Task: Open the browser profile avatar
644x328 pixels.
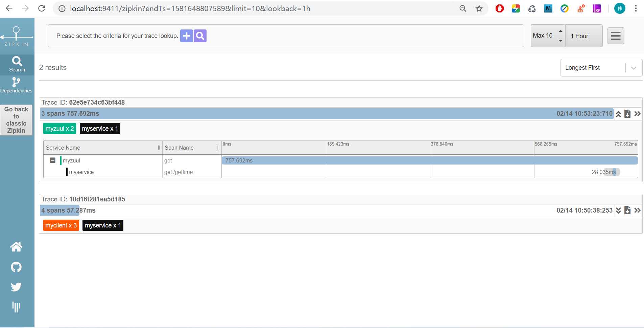Action: pos(620,8)
